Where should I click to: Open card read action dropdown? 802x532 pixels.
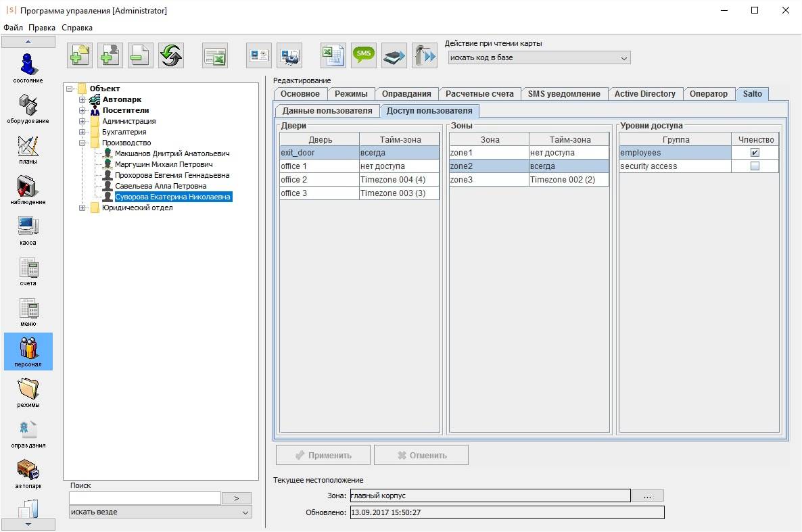click(539, 58)
